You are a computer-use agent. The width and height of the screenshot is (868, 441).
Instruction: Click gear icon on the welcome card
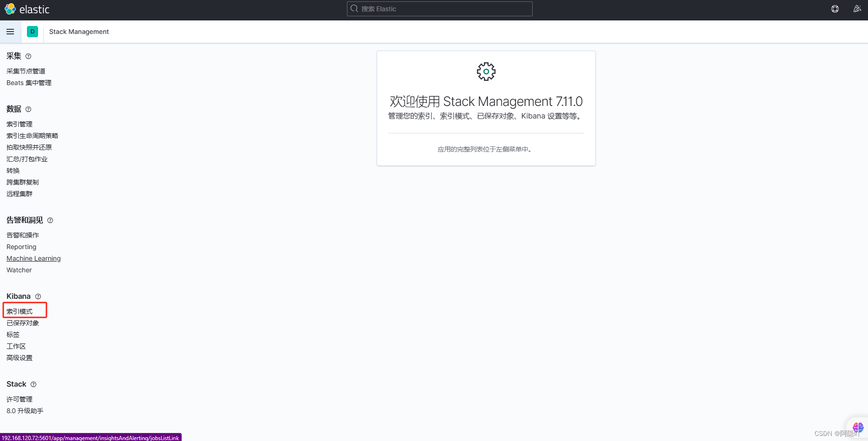[486, 71]
